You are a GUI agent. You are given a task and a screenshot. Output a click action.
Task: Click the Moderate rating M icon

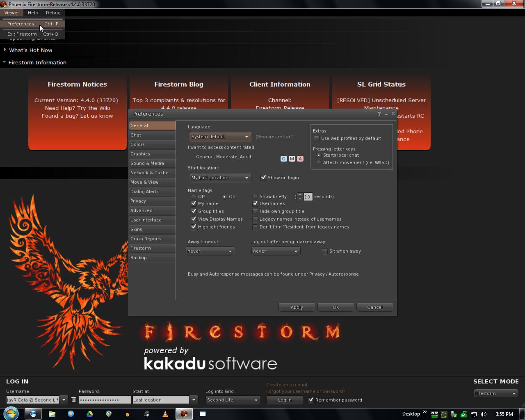292,159
